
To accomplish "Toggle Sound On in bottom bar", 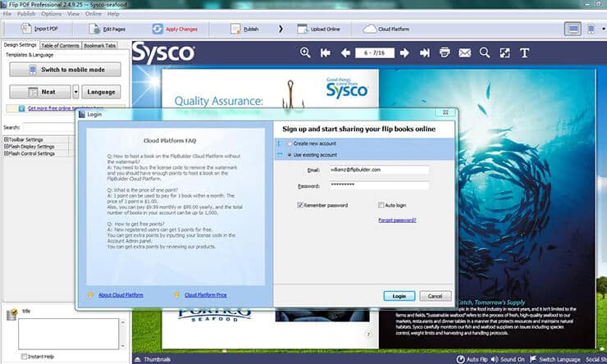I will [508, 359].
